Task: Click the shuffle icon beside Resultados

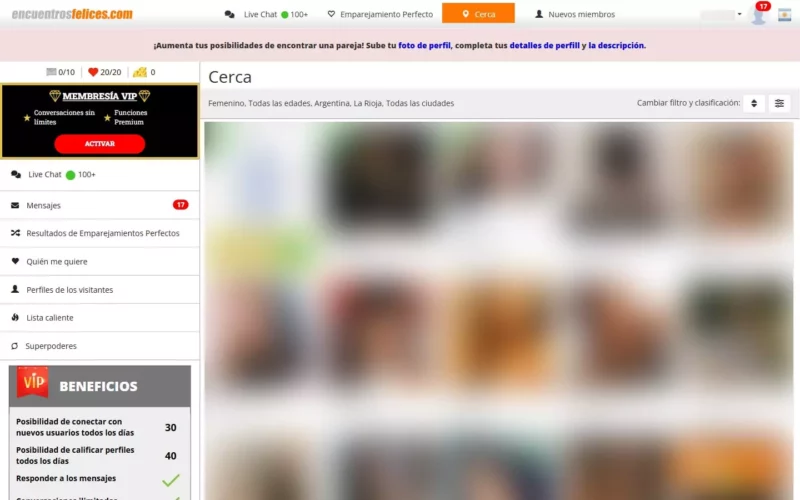Action: click(x=15, y=233)
